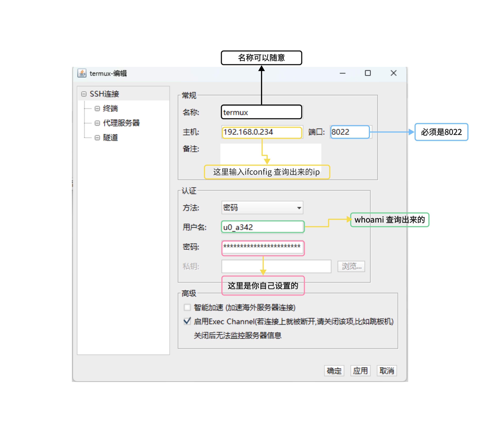Maximize the termux-编辑 window

[368, 73]
